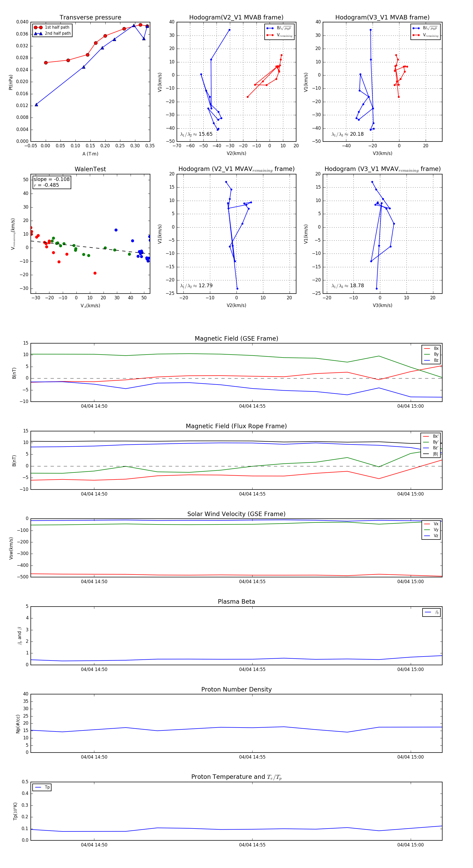This screenshot has height=868, width=473.
Task: Click the "Plasma Beta" plot title
Action: coord(236,602)
